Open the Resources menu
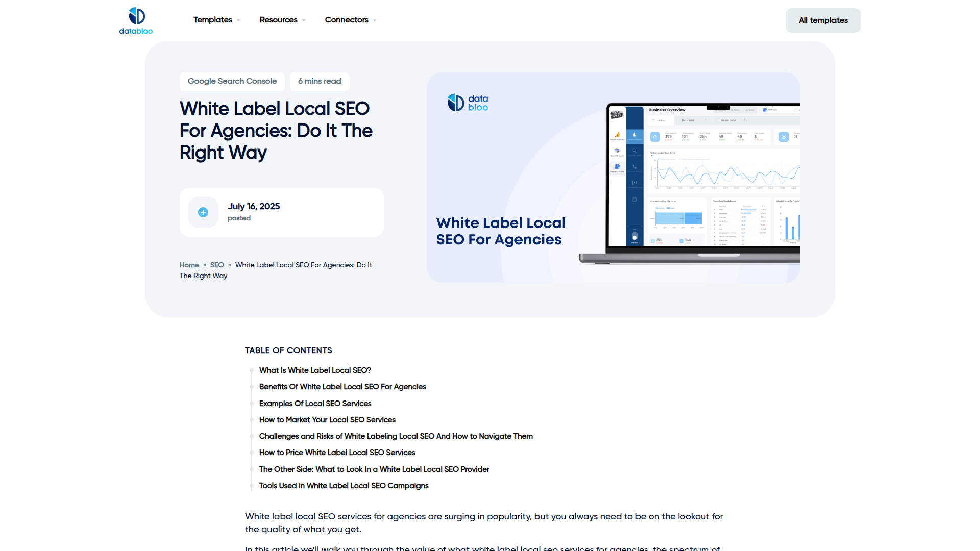 pyautogui.click(x=279, y=20)
